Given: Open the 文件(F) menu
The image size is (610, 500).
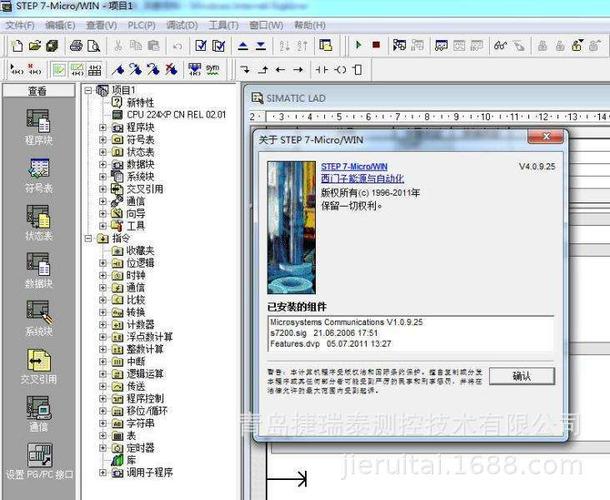Looking at the screenshot, I should (20, 26).
